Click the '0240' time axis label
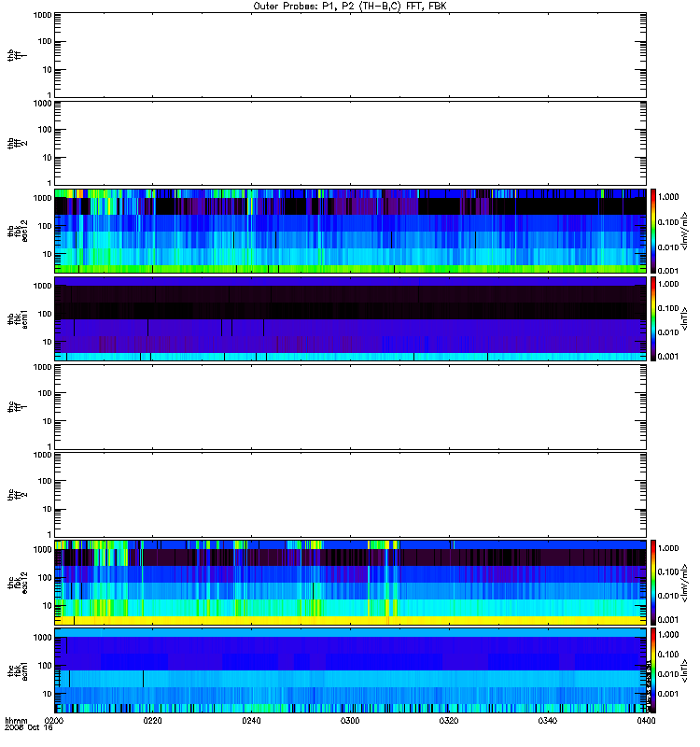 pyautogui.click(x=251, y=720)
